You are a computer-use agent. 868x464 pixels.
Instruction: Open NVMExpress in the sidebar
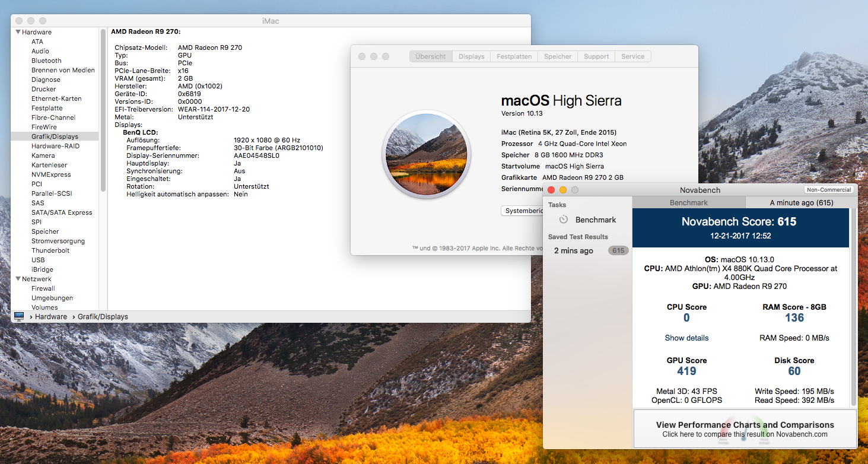coord(51,174)
